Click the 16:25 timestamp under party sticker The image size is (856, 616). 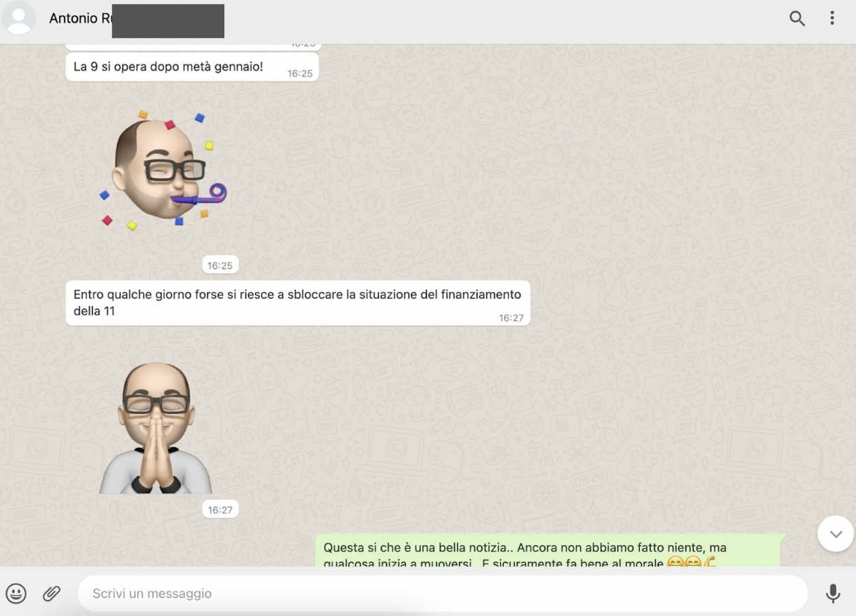pyautogui.click(x=220, y=265)
